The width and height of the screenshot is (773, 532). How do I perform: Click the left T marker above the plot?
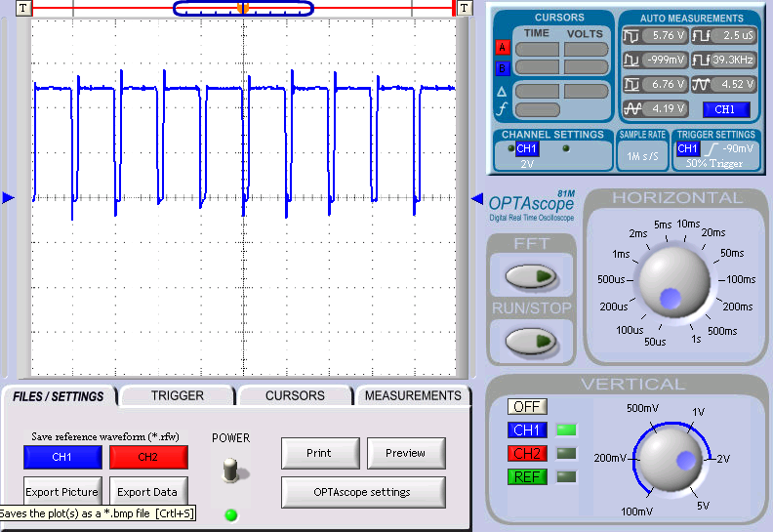click(23, 8)
